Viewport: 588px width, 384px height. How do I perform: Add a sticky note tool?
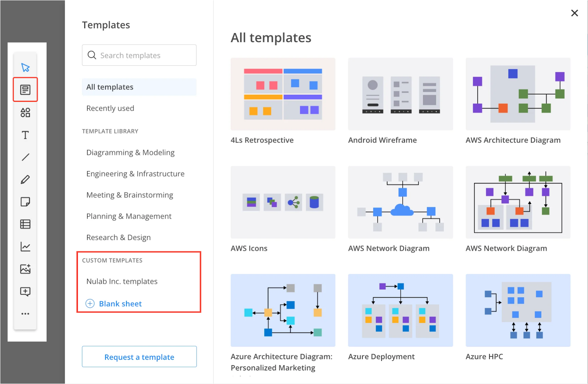(x=25, y=202)
